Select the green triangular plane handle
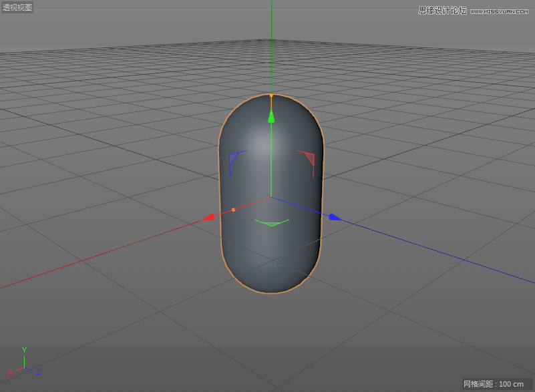 pos(272,222)
